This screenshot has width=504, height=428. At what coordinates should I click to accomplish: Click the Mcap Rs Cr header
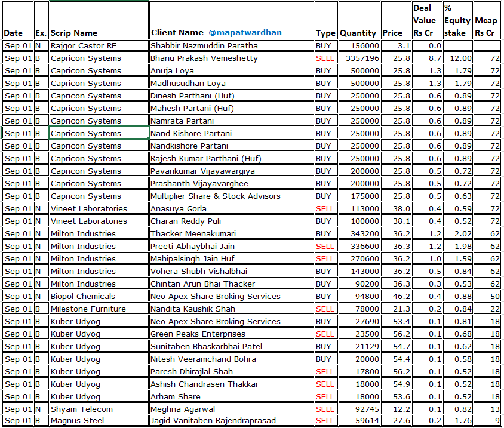click(487, 20)
